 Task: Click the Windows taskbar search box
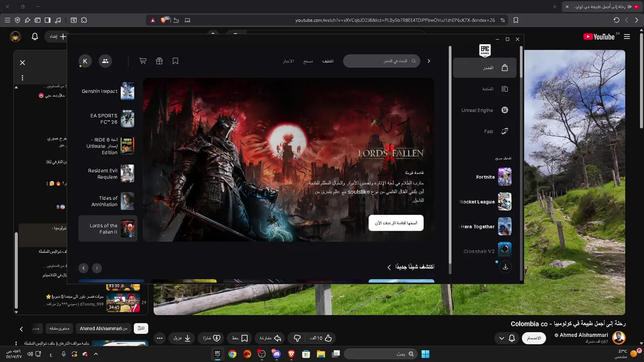click(381, 354)
